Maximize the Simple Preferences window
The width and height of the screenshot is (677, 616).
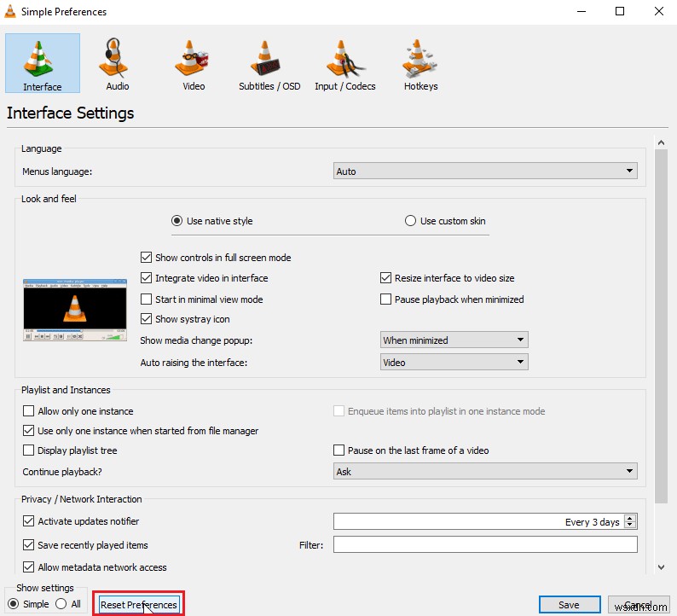(620, 11)
